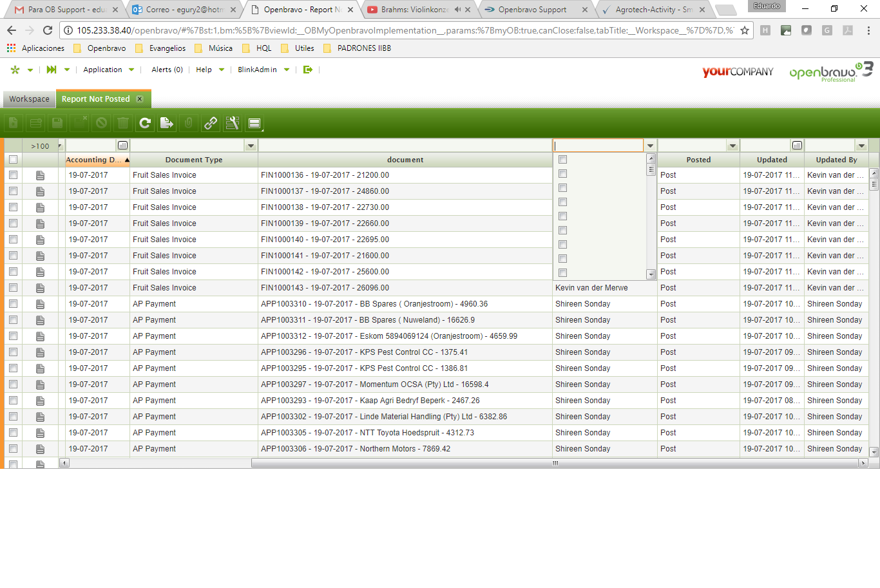880x588 pixels.
Task: Expand the Posted filter dropdown
Action: click(732, 146)
